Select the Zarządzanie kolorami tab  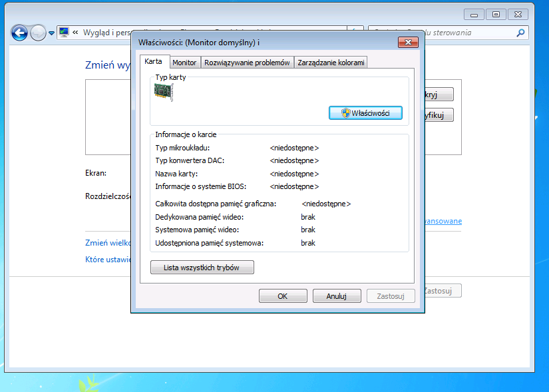[x=331, y=63]
